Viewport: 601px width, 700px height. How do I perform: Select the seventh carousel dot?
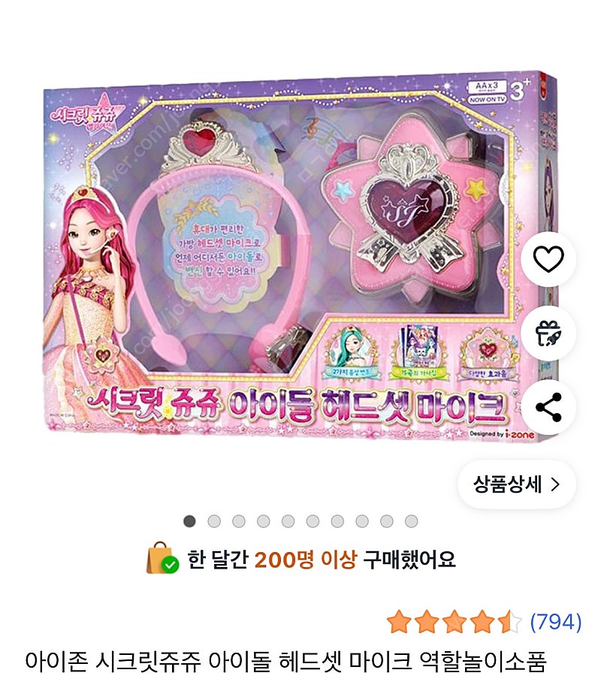click(x=337, y=521)
